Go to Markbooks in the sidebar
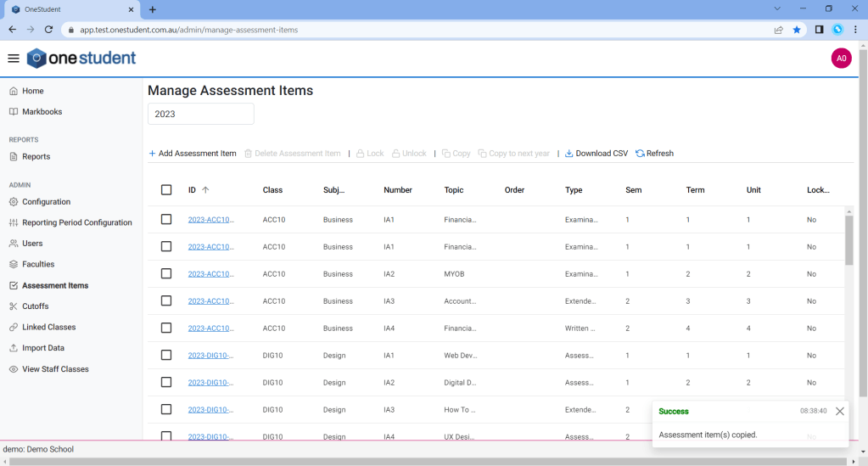Screen dimensions: 868x466 pos(42,112)
